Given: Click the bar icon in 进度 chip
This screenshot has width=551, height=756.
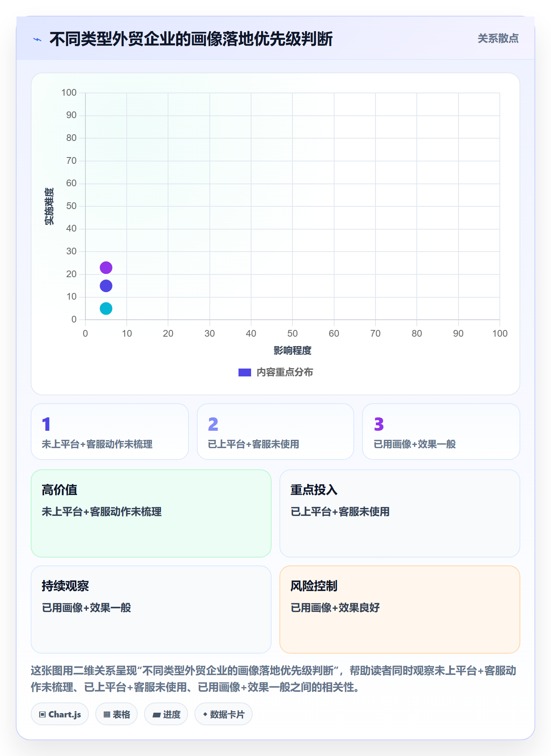Looking at the screenshot, I should [156, 715].
